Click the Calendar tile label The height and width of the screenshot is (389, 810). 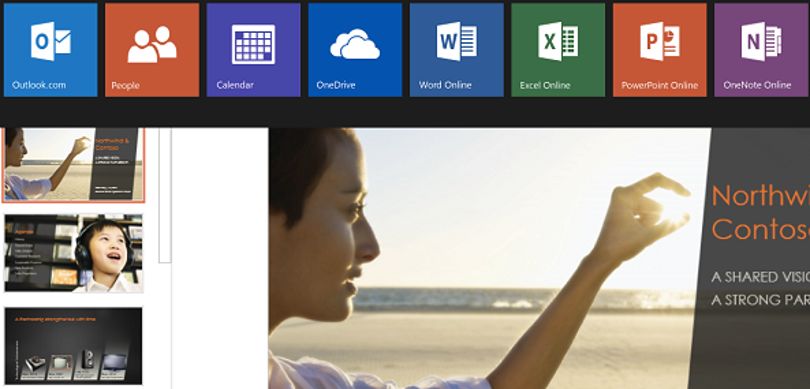(235, 85)
